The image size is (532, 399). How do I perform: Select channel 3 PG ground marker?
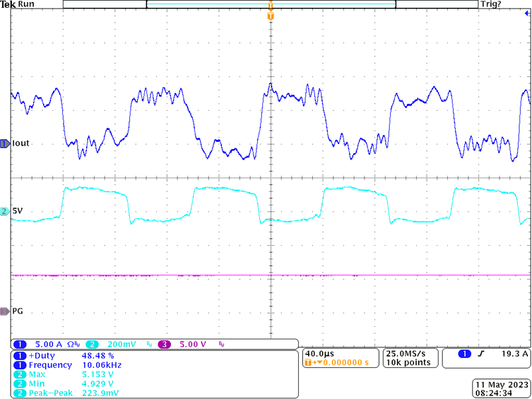coord(5,311)
